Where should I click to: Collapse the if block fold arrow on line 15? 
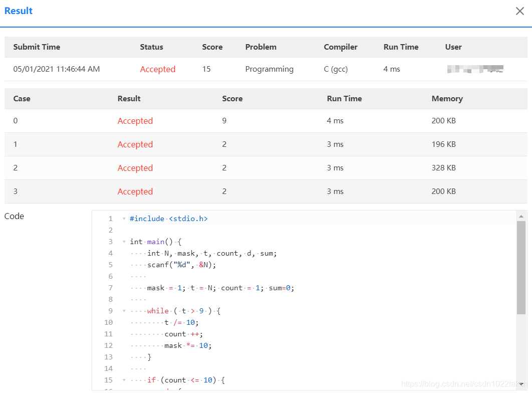(124, 380)
